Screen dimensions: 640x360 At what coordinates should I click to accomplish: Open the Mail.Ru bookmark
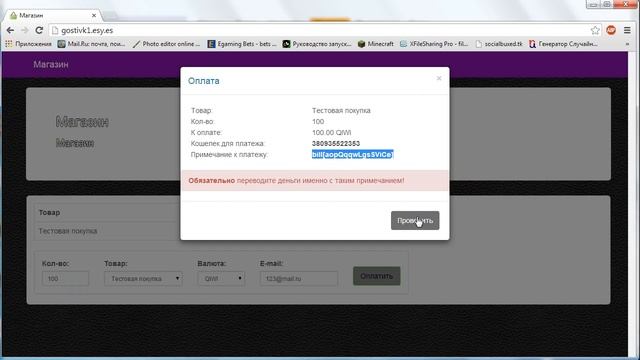[91, 44]
